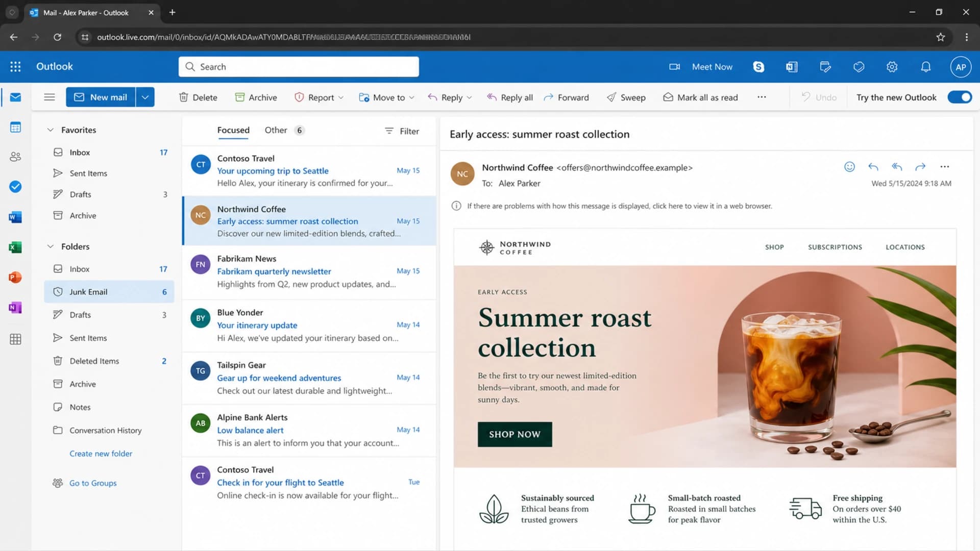Launch Excel from the left rail
980x551 pixels.
click(x=15, y=247)
